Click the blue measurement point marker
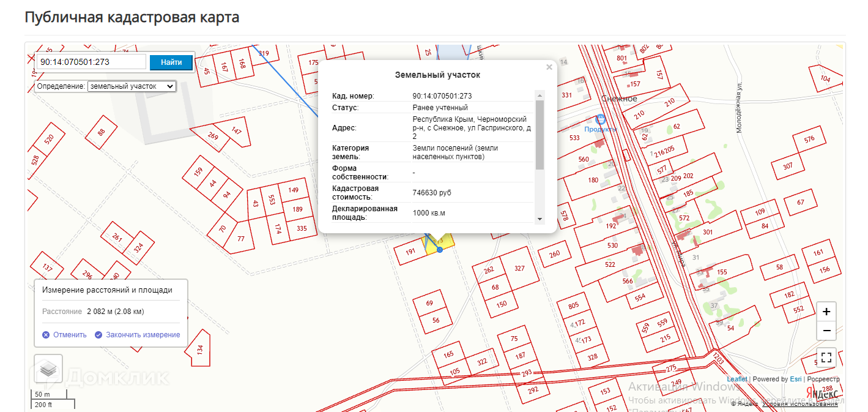Image resolution: width=868 pixels, height=412 pixels. click(x=439, y=250)
